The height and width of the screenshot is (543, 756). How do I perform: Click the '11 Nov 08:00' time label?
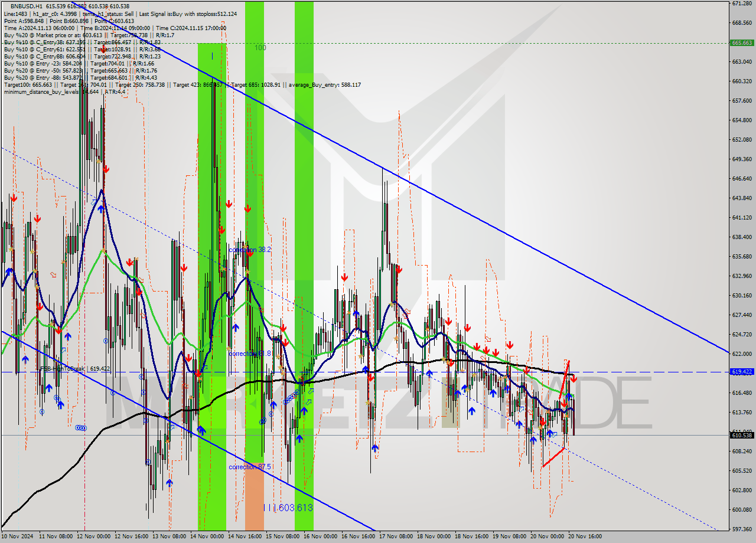[x=56, y=537]
